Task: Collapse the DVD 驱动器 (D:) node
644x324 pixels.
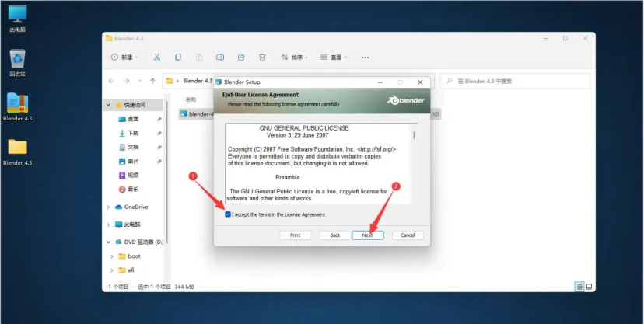Action: (108, 242)
